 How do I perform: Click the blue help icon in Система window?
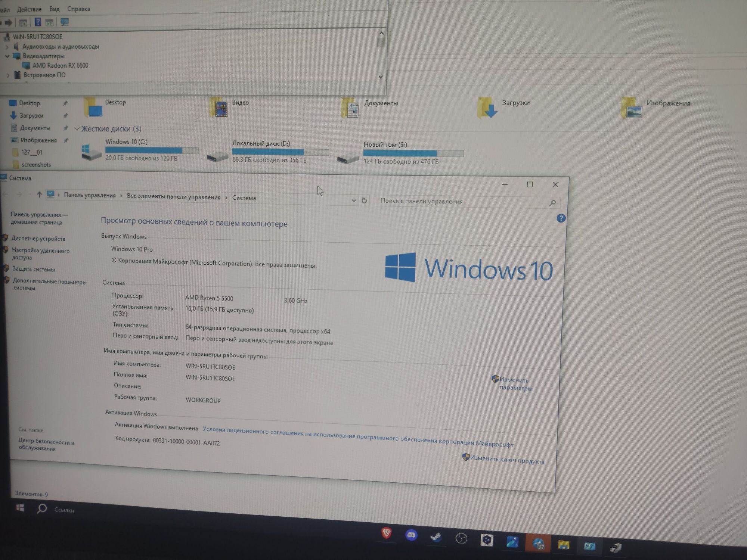tap(561, 218)
